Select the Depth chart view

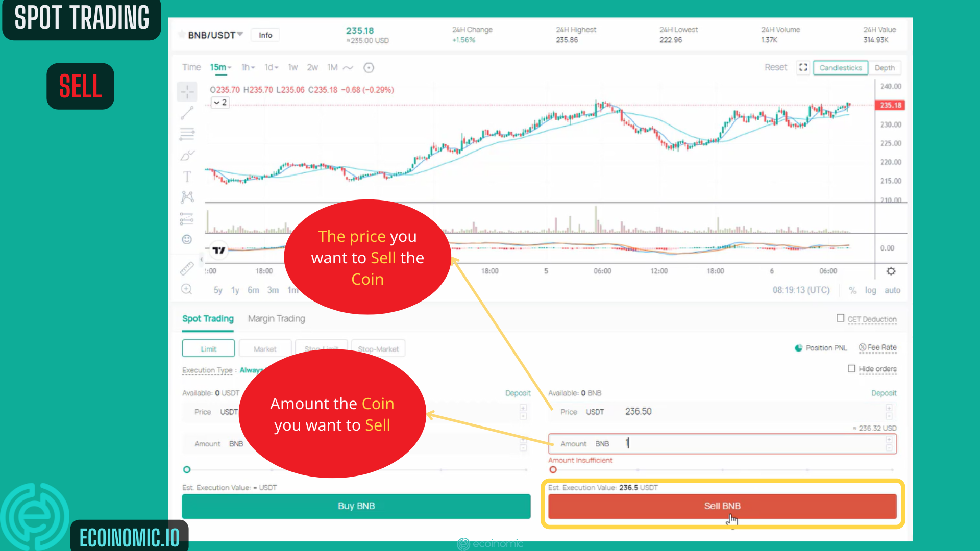tap(885, 67)
